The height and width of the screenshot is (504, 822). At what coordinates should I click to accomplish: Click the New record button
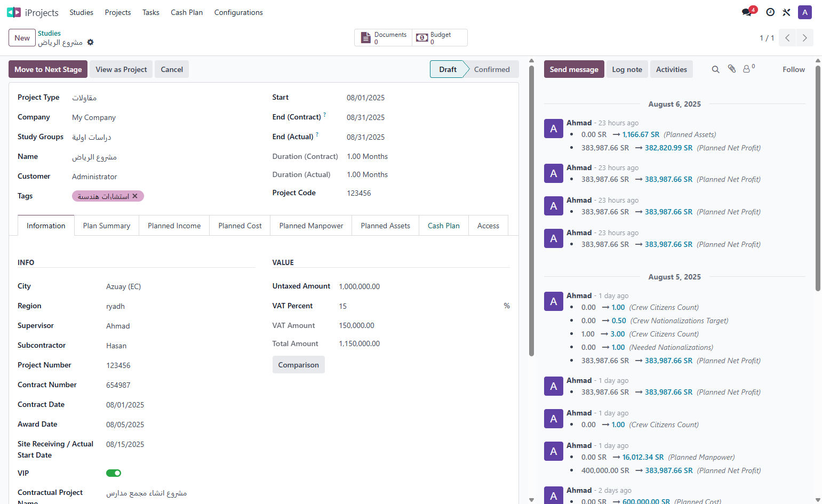click(22, 38)
